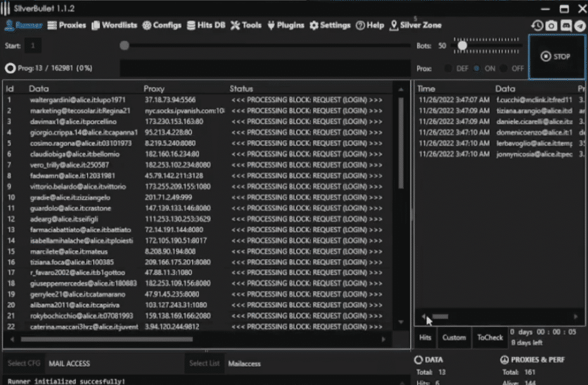Click hits panel scroll right arrow
The image size is (588, 385).
[575, 317]
